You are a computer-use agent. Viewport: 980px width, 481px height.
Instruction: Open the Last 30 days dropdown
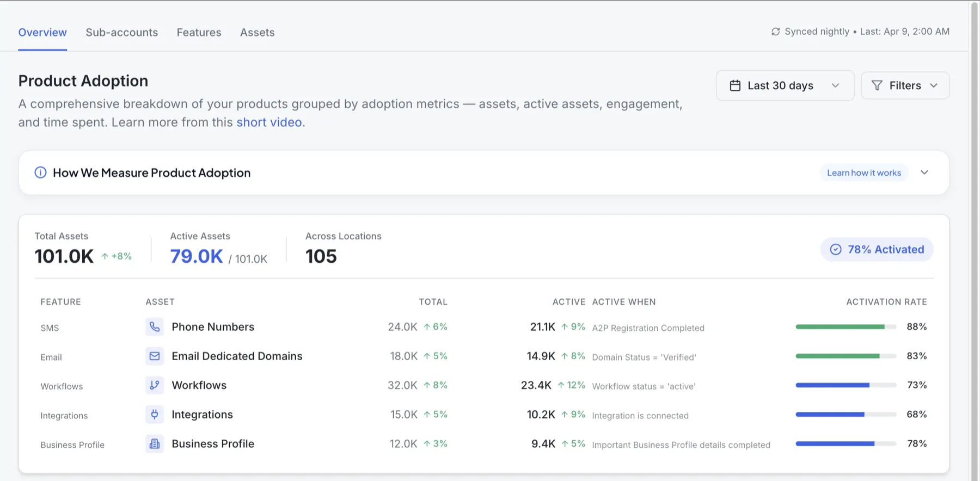785,85
